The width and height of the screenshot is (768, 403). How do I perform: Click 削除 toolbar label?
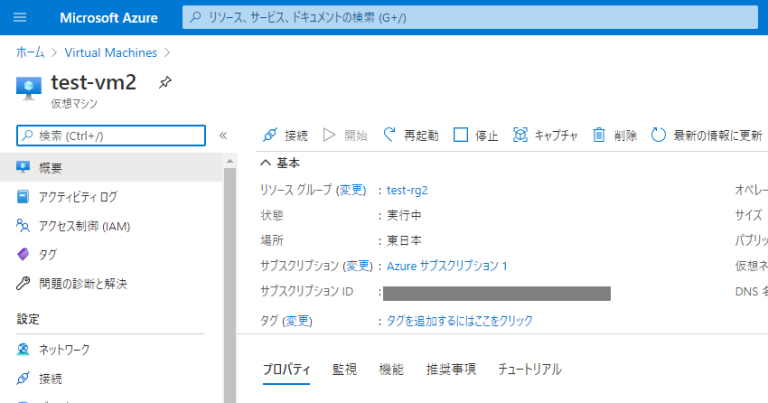tap(625, 136)
